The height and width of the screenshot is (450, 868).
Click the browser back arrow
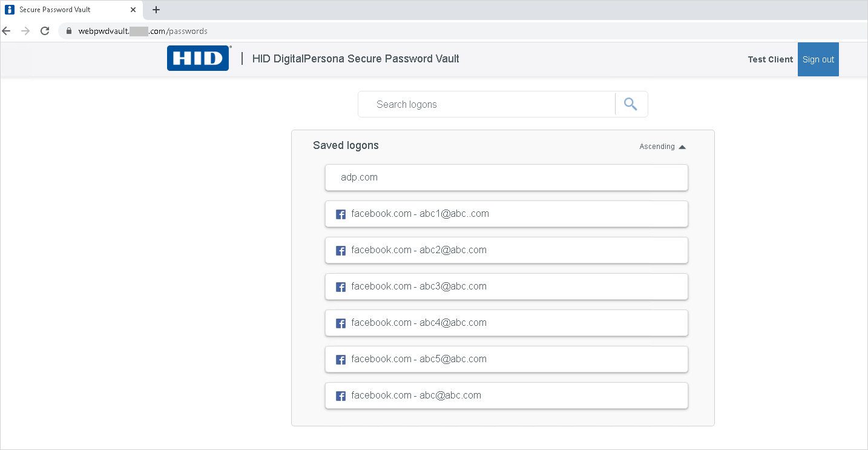[6, 31]
